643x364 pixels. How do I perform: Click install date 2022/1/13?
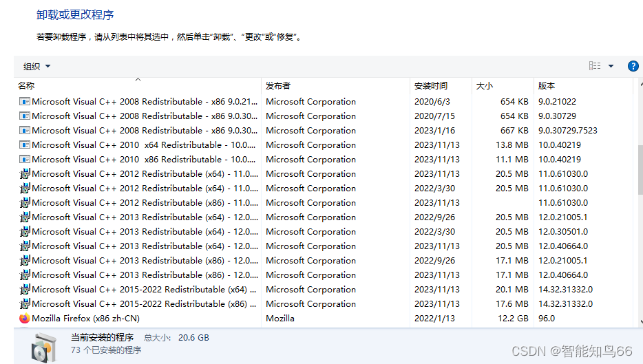pos(434,318)
